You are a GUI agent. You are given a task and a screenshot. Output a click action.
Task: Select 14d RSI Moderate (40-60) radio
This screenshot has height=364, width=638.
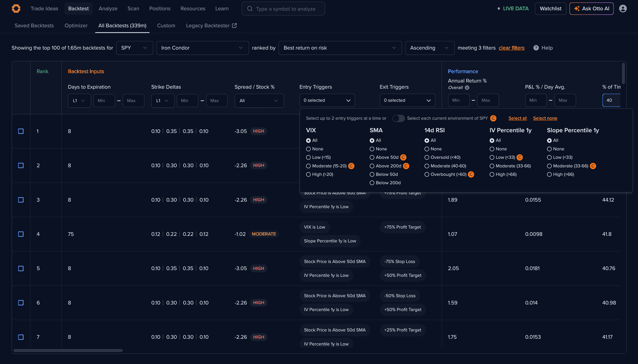pyautogui.click(x=427, y=166)
